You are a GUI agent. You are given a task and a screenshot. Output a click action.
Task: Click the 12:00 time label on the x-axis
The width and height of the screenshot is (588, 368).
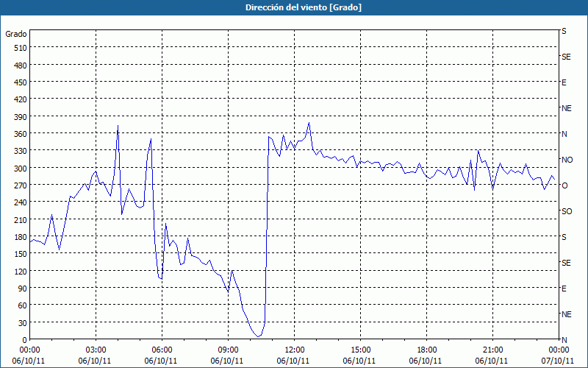(x=295, y=350)
